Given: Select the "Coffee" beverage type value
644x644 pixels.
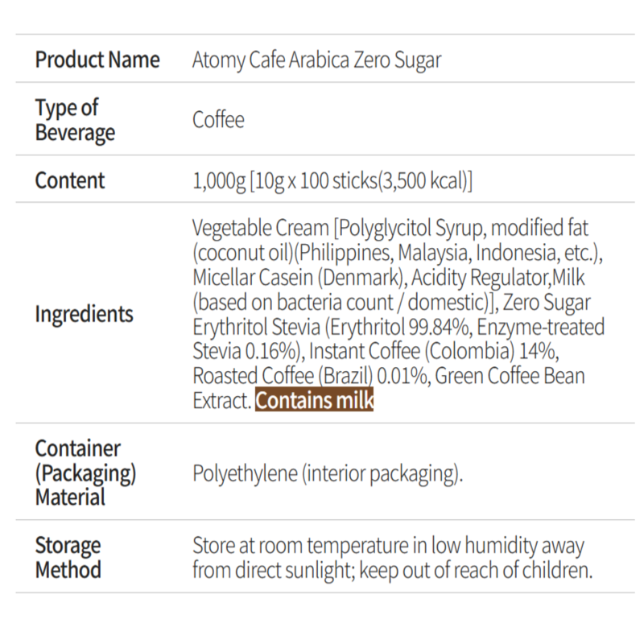Looking at the screenshot, I should [x=218, y=121].
